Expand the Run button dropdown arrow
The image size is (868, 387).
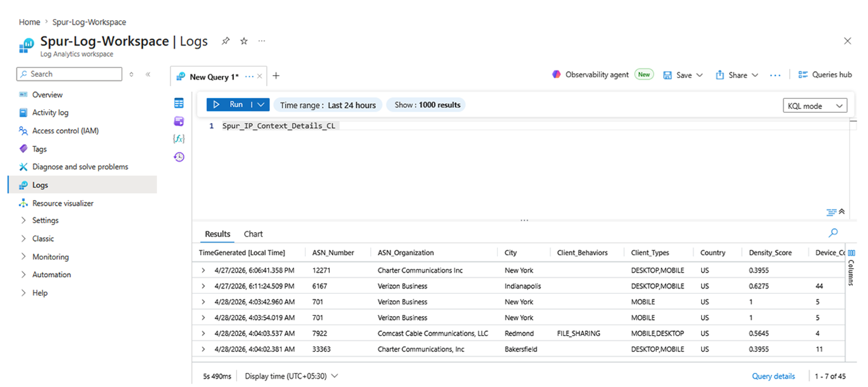pos(261,104)
